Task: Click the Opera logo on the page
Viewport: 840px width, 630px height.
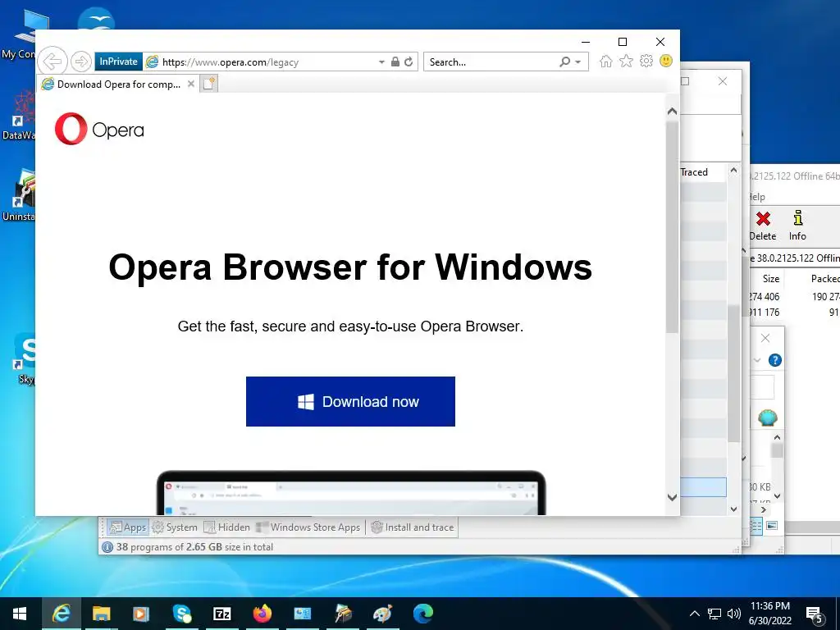Action: pos(99,129)
